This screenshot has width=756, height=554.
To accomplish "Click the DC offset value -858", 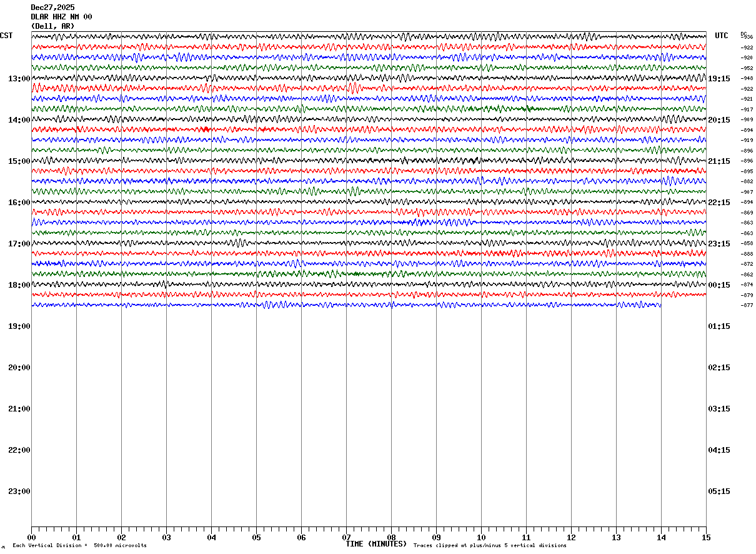I will [747, 244].
